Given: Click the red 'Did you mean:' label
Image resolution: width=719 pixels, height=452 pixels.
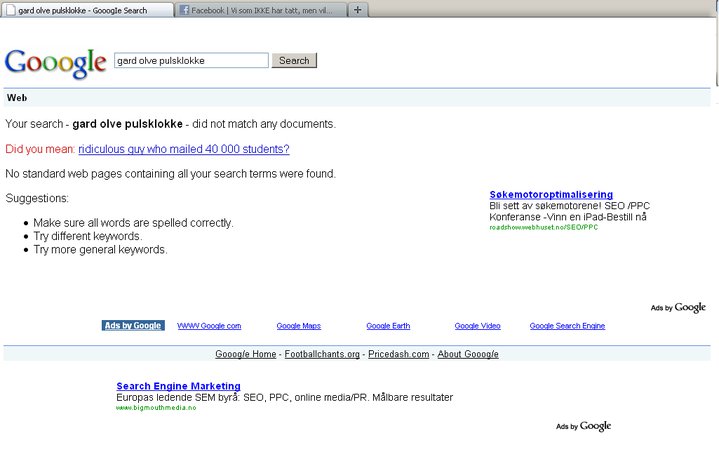Looking at the screenshot, I should [x=40, y=149].
